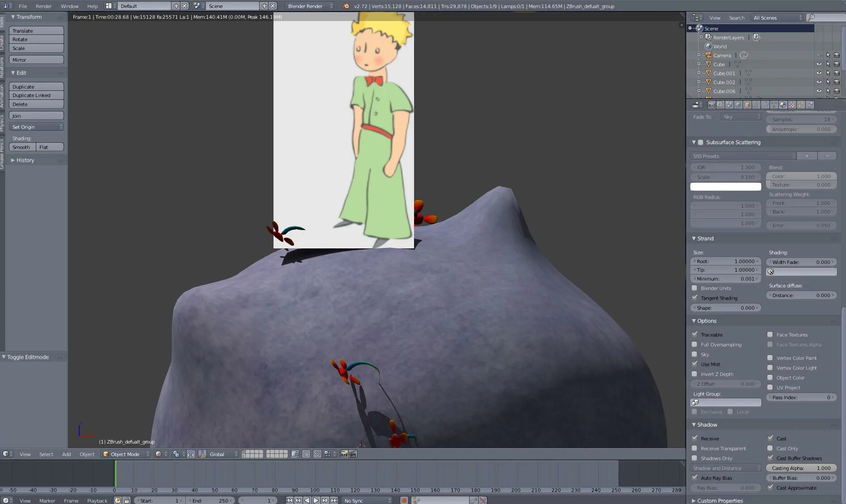The width and height of the screenshot is (846, 504).
Task: Click the timeline range lock icon
Action: (x=127, y=500)
